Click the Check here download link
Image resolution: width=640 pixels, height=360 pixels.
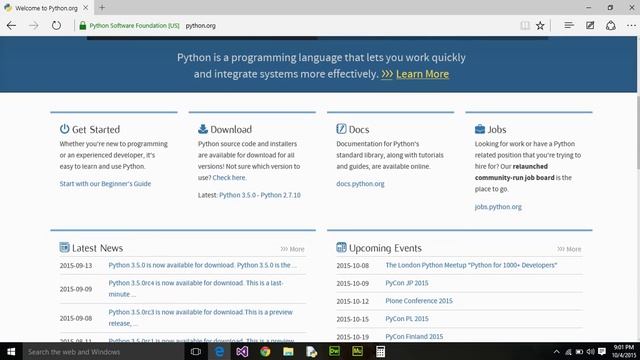(x=229, y=178)
